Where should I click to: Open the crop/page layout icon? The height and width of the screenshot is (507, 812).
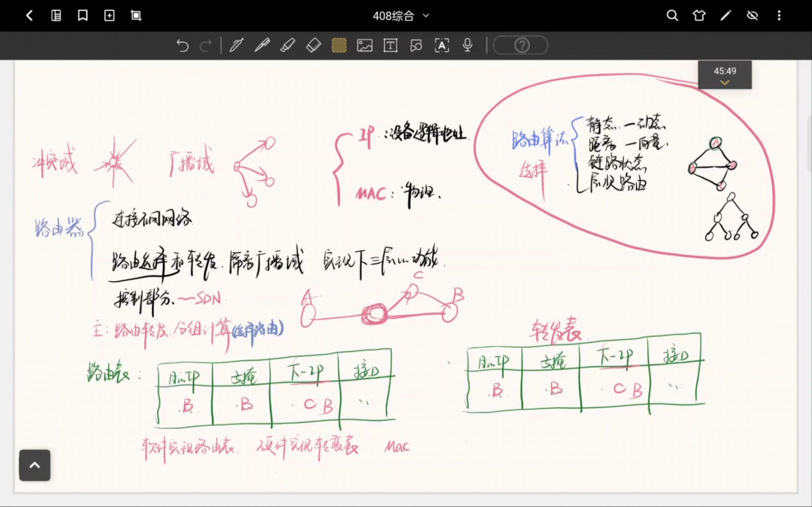tap(136, 16)
